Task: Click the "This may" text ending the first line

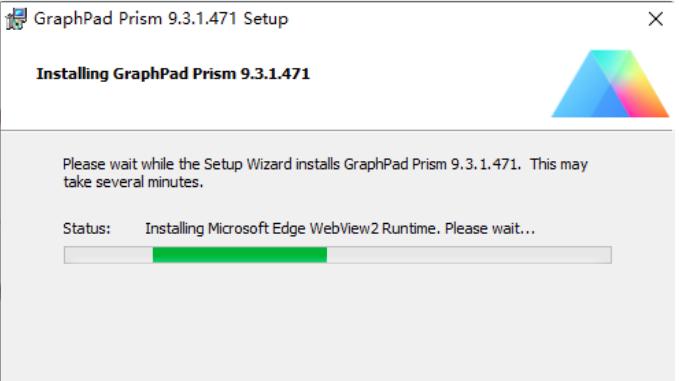Action: pos(559,164)
